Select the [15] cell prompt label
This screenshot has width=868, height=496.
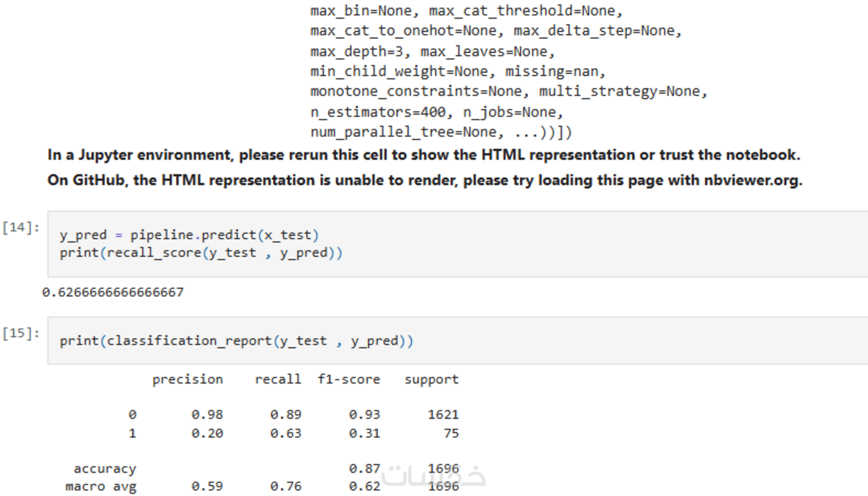coord(20,333)
